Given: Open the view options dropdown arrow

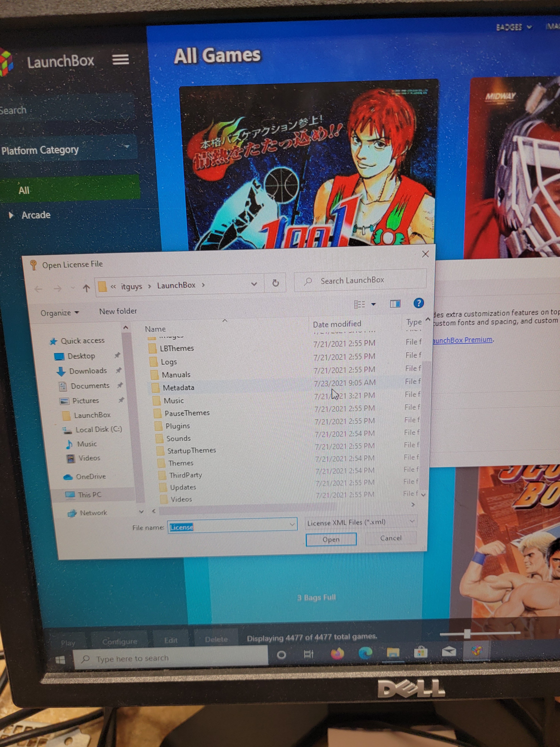Looking at the screenshot, I should [373, 304].
